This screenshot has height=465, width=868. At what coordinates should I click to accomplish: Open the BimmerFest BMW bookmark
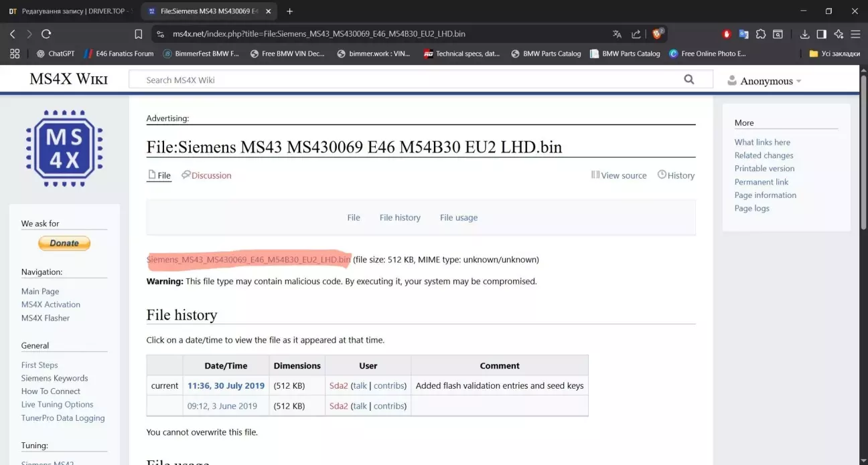point(202,54)
